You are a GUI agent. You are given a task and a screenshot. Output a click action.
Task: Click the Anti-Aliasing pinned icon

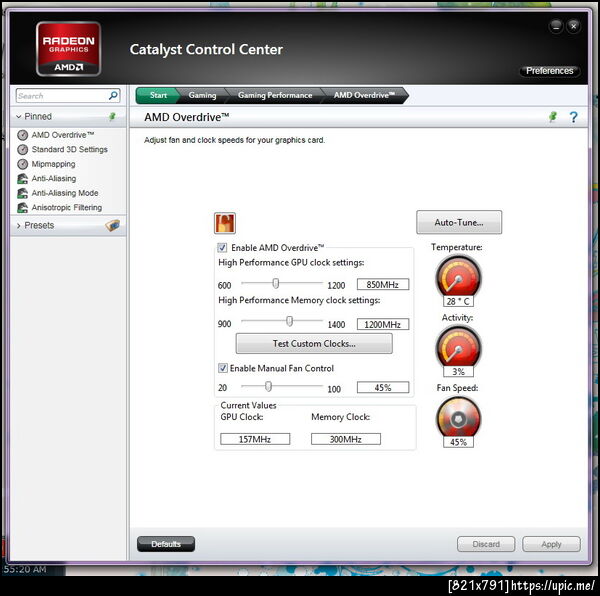[x=23, y=179]
